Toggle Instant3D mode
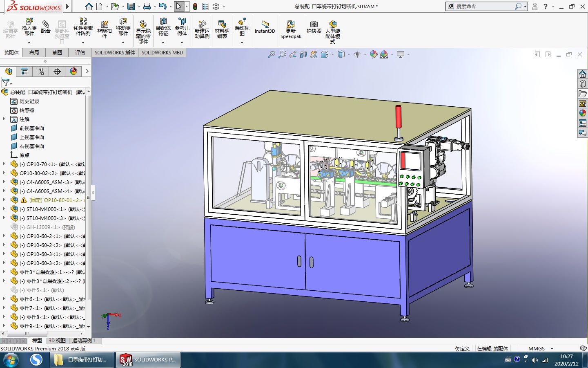 click(265, 27)
